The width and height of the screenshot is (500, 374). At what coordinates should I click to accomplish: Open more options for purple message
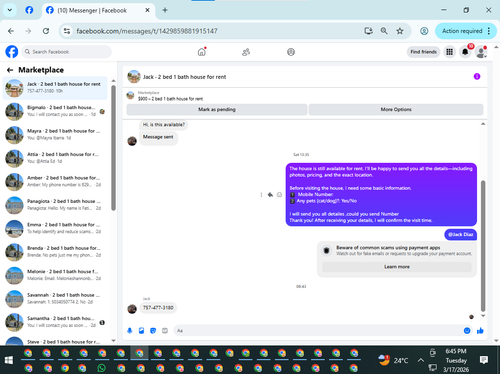[x=261, y=195]
